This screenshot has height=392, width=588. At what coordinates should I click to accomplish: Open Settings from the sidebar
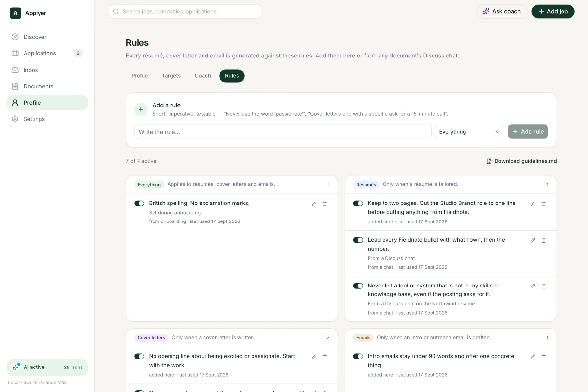pyautogui.click(x=47, y=119)
